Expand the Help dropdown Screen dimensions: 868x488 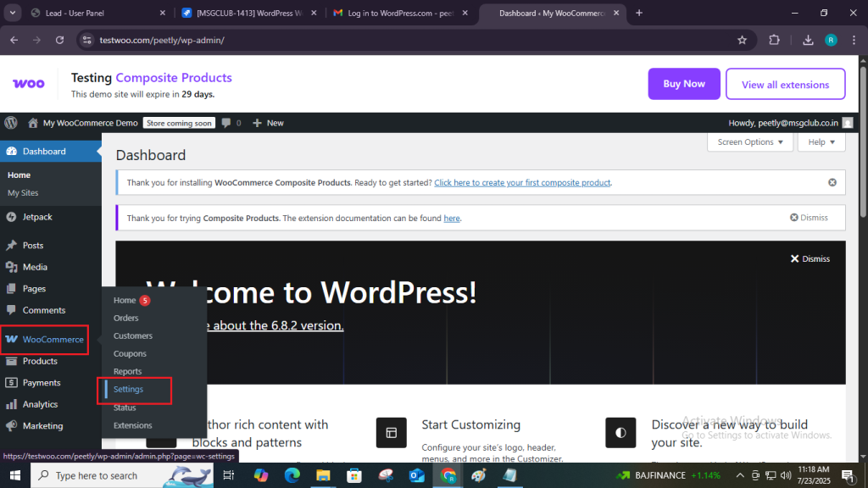[x=821, y=142]
